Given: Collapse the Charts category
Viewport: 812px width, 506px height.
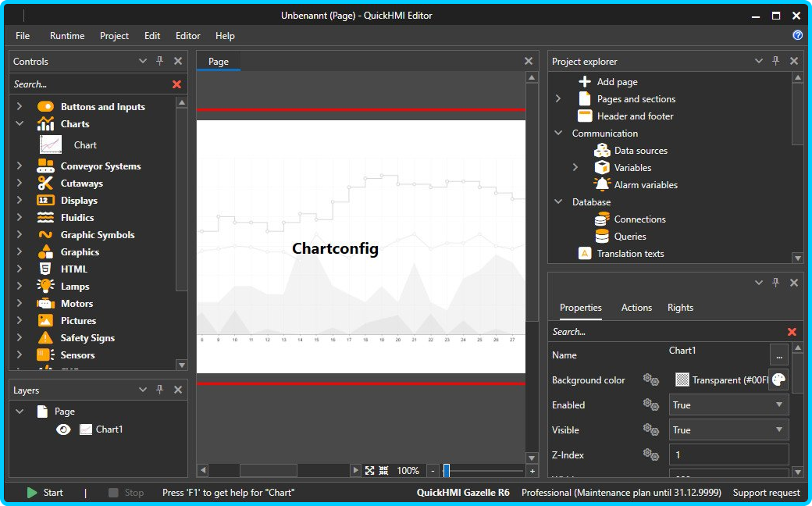Looking at the screenshot, I should [x=20, y=124].
